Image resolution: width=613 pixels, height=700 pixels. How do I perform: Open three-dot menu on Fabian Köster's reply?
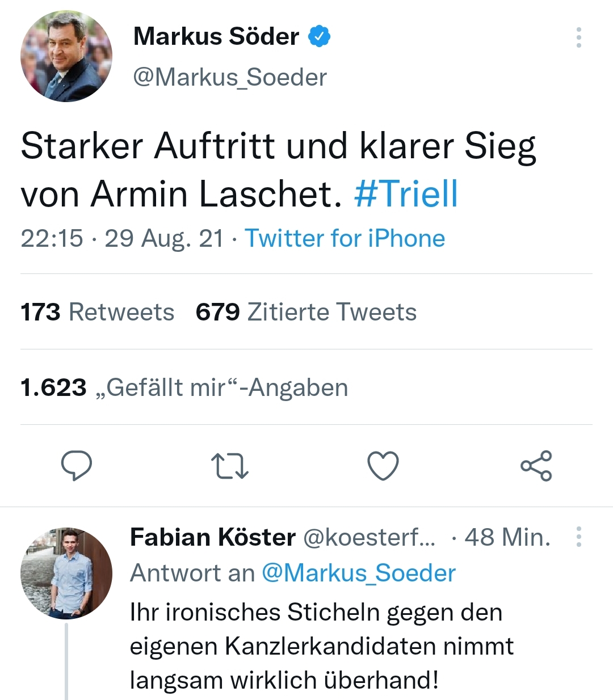coord(578,537)
